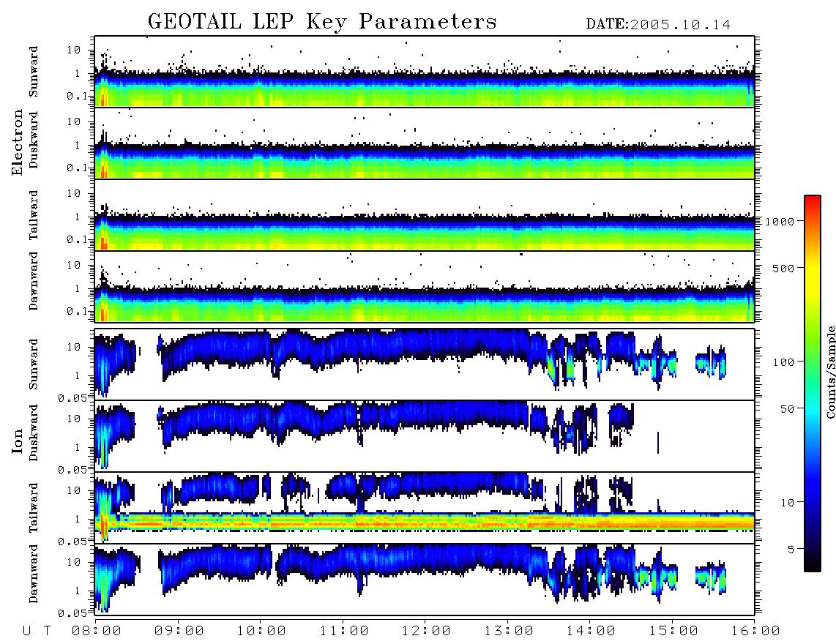Click the Electron Sunward spectrogram panel
The image size is (836, 644).
coord(425,72)
